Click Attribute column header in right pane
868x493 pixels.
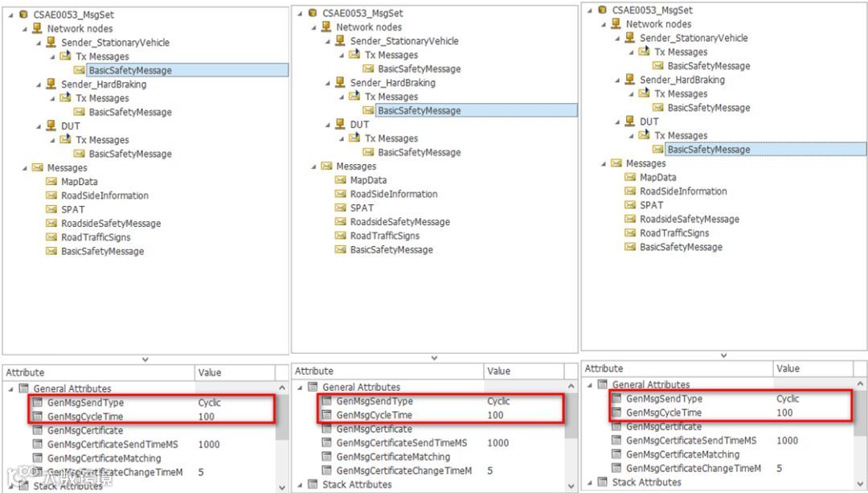tap(677, 368)
